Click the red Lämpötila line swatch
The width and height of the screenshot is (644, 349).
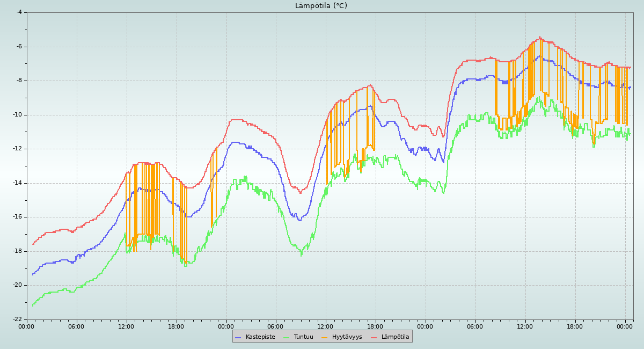pos(374,337)
